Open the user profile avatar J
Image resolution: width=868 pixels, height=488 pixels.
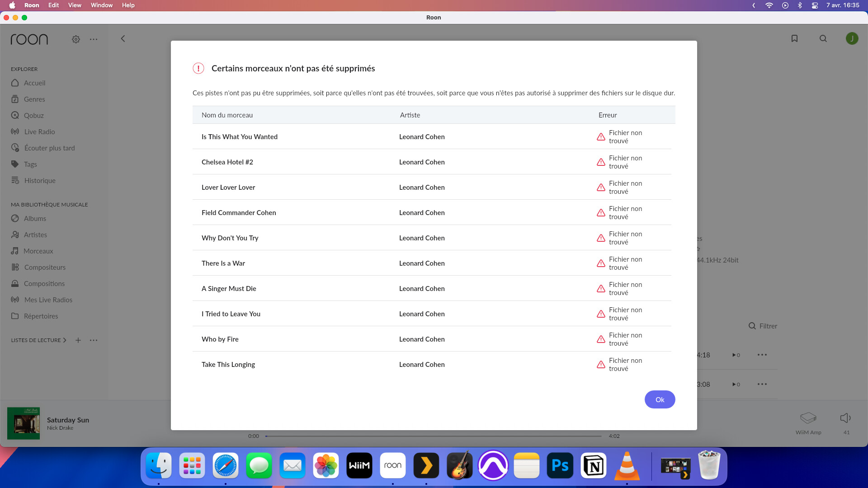coord(852,39)
